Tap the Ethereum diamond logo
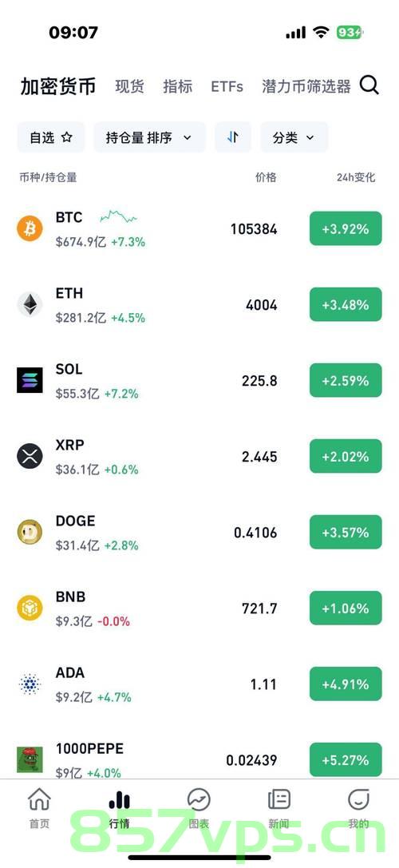This screenshot has height=868, width=399. point(30,304)
